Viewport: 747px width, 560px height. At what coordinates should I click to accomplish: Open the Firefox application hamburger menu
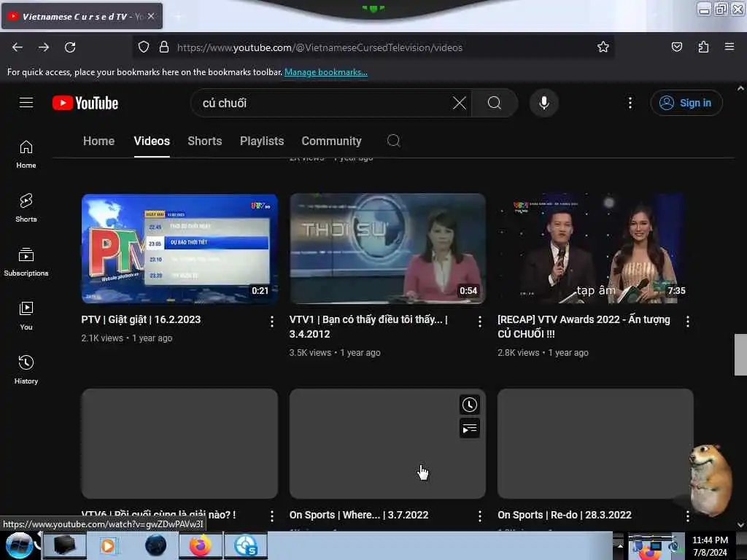tap(729, 47)
